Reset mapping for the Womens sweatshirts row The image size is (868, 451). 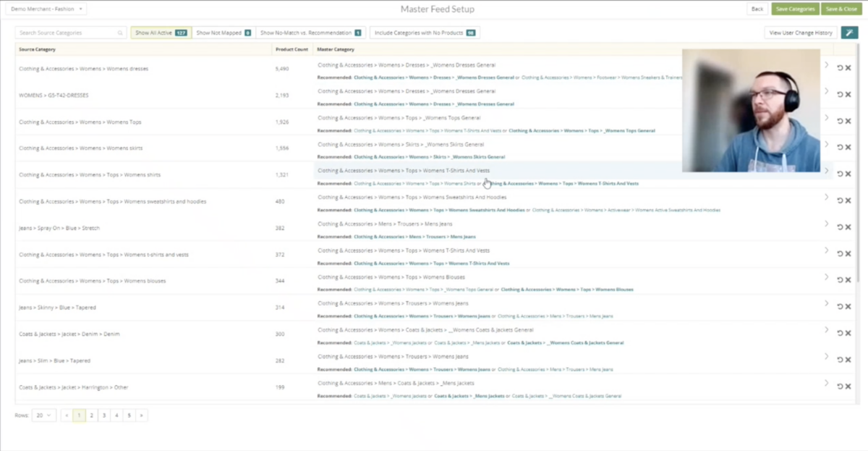click(x=838, y=200)
